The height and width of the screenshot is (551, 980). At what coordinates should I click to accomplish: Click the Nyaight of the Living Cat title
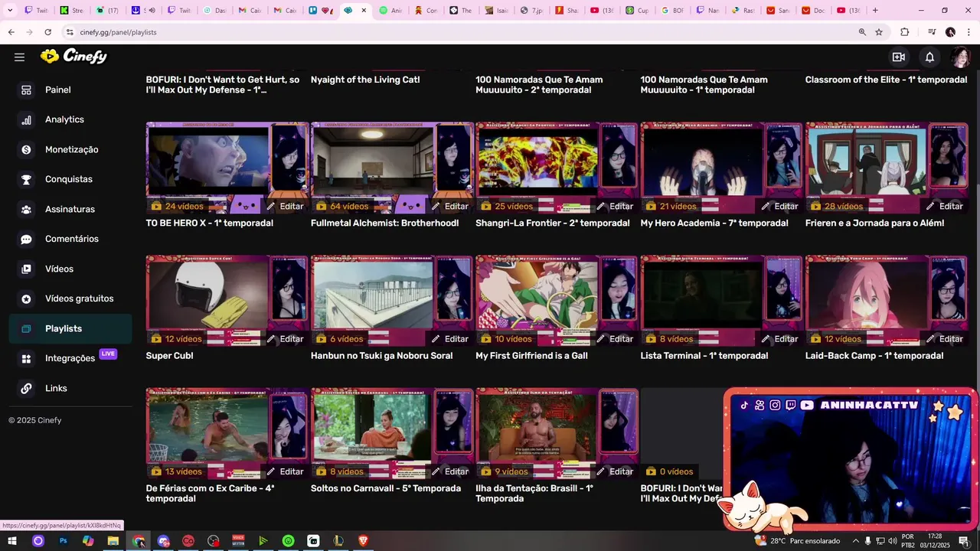point(365,80)
